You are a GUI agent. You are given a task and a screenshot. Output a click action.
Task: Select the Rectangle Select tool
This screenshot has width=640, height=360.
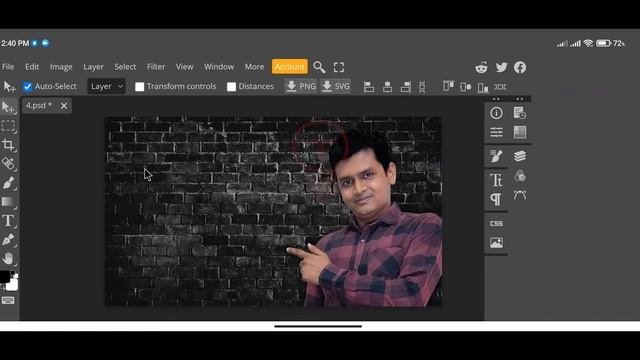coord(8,126)
